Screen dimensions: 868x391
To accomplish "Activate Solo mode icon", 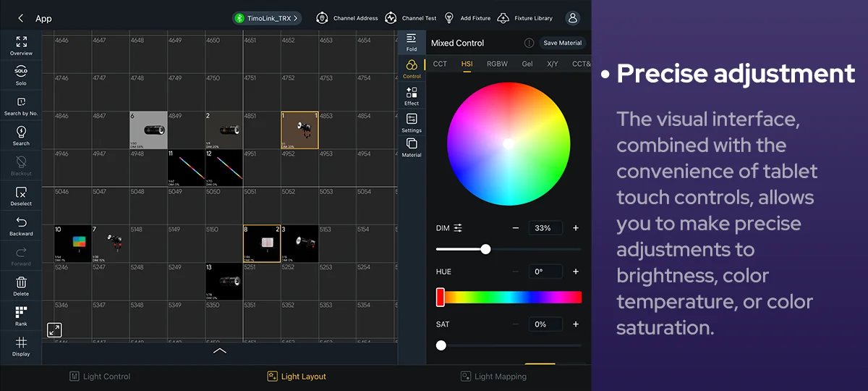I will [21, 74].
